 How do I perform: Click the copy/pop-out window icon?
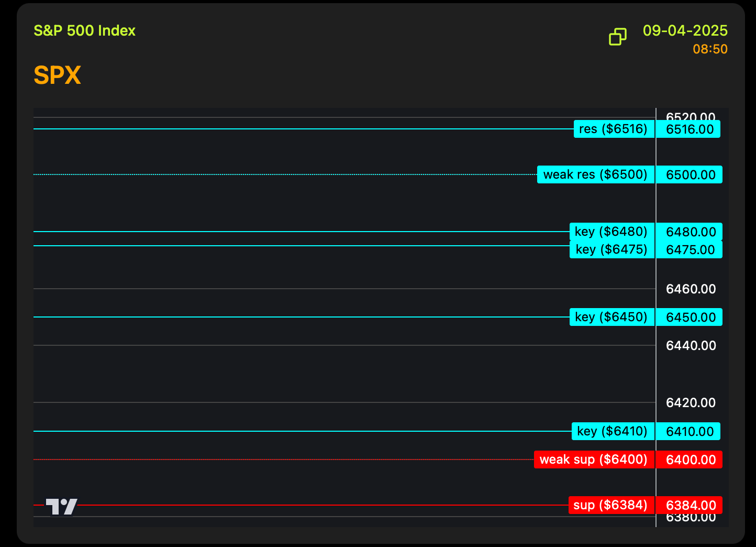[x=618, y=37]
